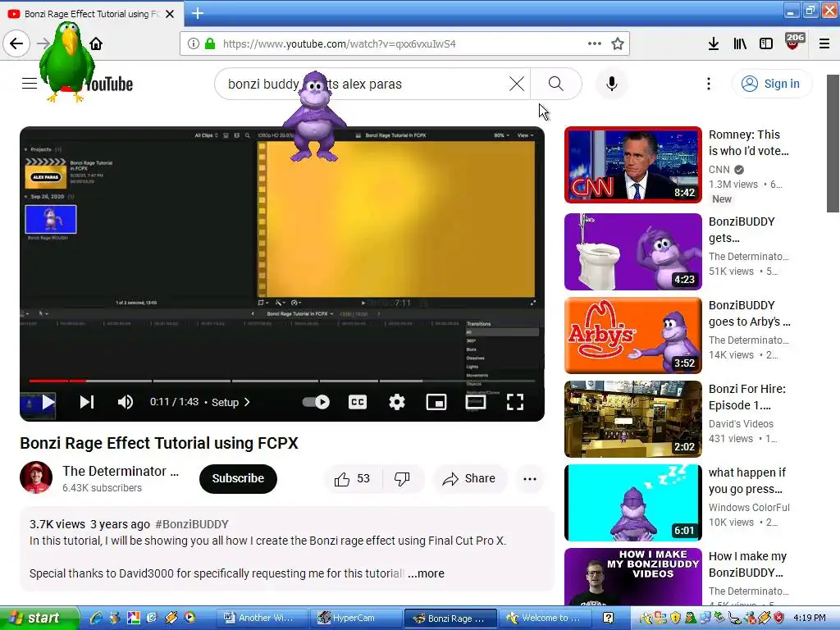840x630 pixels.
Task: Clear the YouTube search box with X
Action: pos(517,84)
